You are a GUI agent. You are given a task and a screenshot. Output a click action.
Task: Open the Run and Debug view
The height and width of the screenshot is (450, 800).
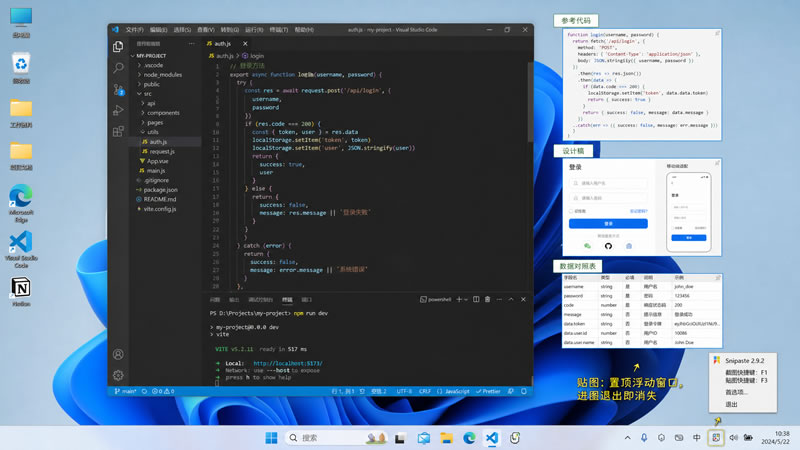point(118,110)
